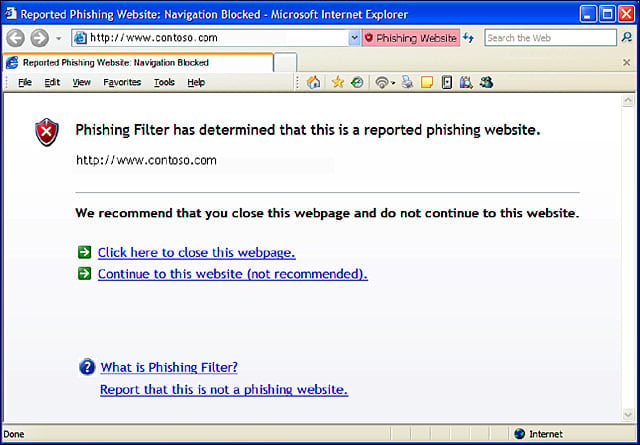Click the title bar document icon

tap(11, 14)
